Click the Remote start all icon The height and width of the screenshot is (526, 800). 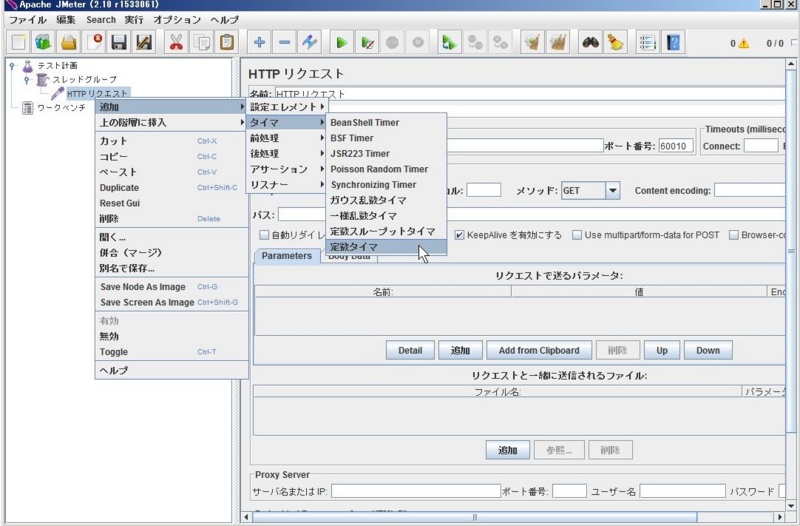(x=449, y=42)
